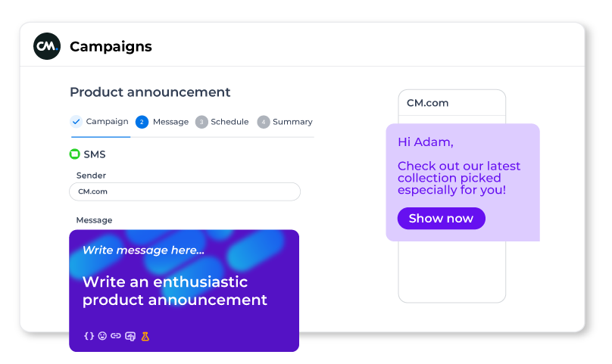Click the CM.com header in the phone preview
The width and height of the screenshot is (612, 364).
coord(429,102)
